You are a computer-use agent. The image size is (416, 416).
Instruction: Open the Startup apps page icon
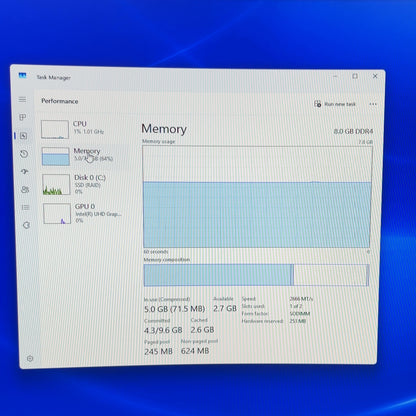24,172
